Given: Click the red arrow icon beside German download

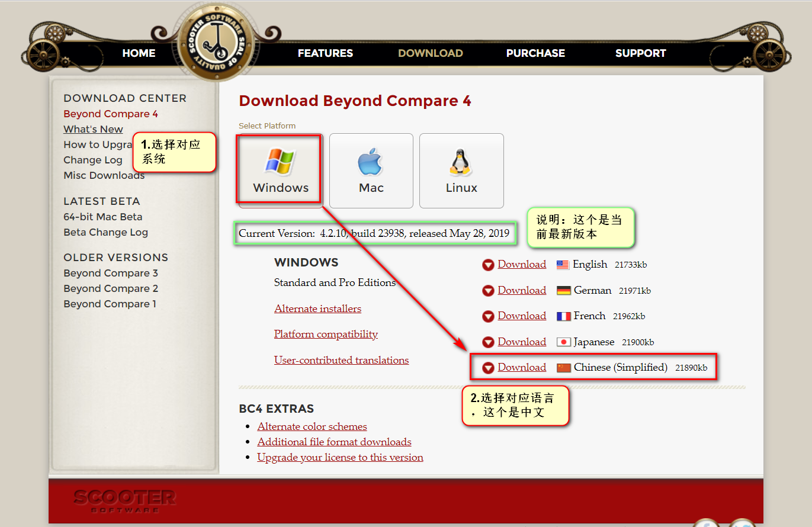Looking at the screenshot, I should coord(488,291).
